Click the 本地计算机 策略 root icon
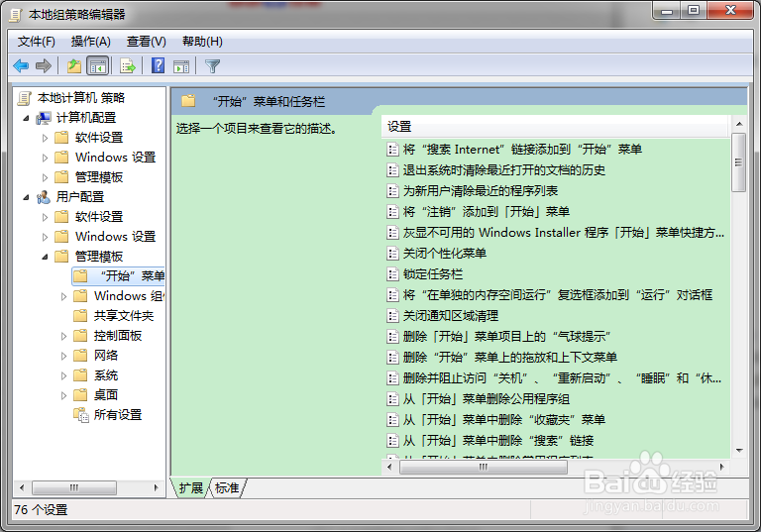 coord(24,98)
